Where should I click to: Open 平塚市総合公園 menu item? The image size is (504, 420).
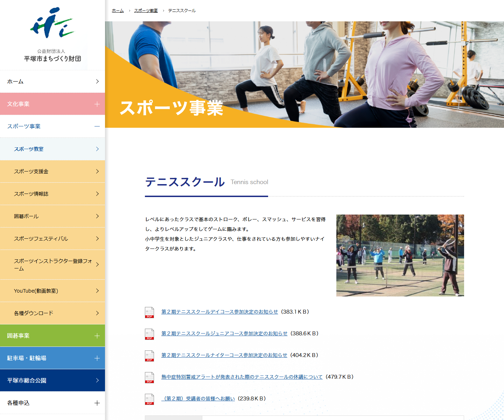52,380
